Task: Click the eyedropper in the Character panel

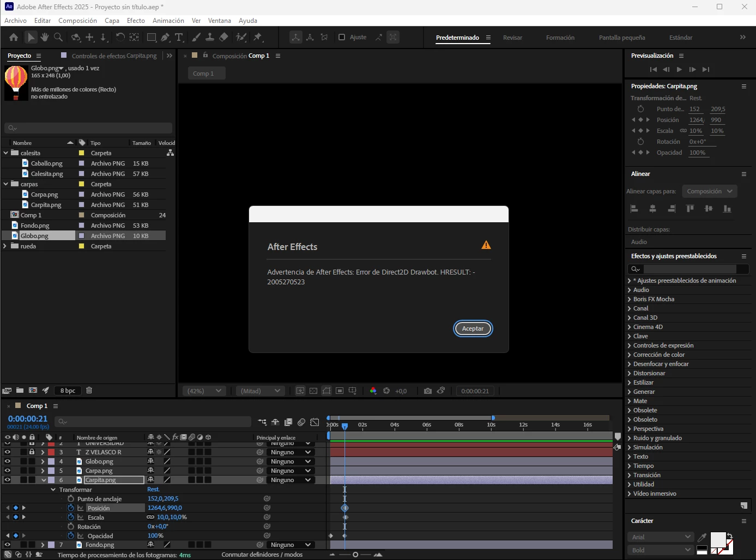Action: 702,538
